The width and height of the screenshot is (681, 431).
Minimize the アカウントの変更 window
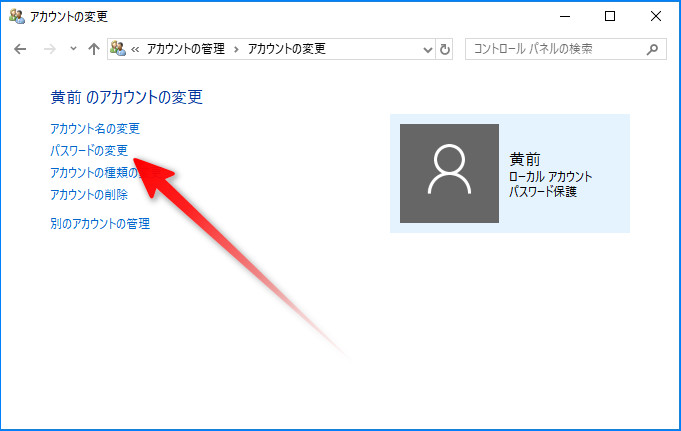click(x=565, y=17)
